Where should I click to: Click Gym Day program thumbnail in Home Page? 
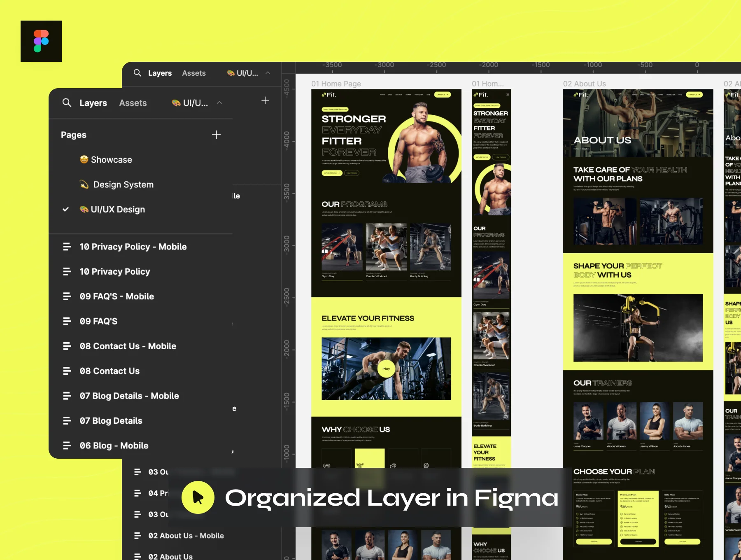[x=342, y=247]
